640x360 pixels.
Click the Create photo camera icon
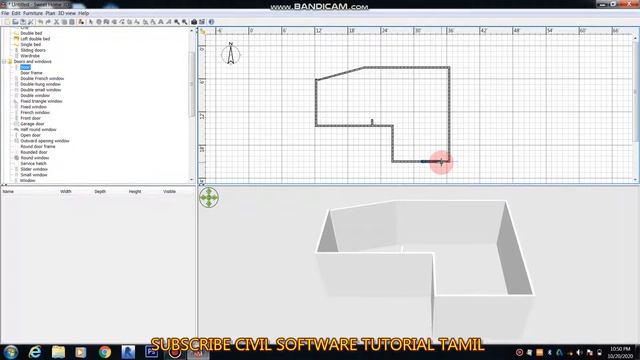[x=194, y=22]
